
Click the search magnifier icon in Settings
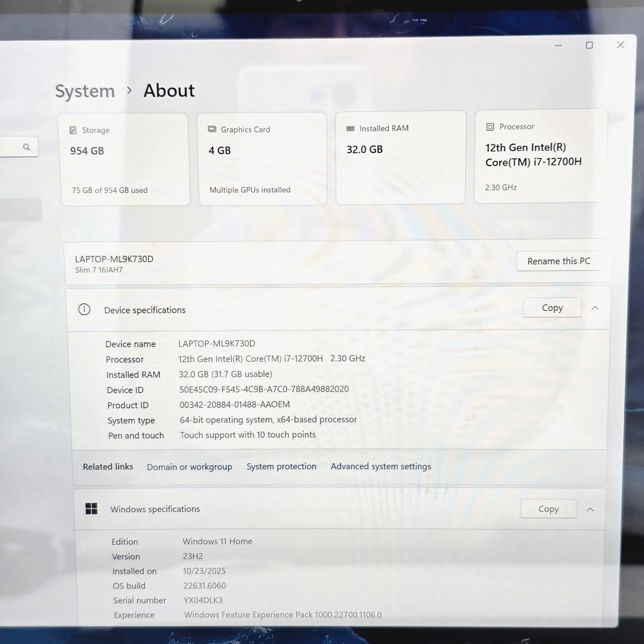coord(27,147)
